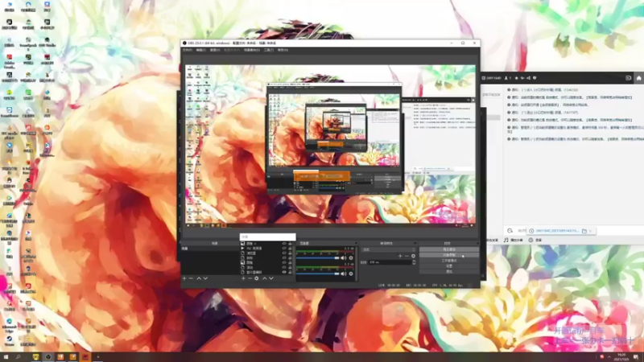644x362 pixels.
Task: Open transition properties with the gear icon
Action: point(413,256)
